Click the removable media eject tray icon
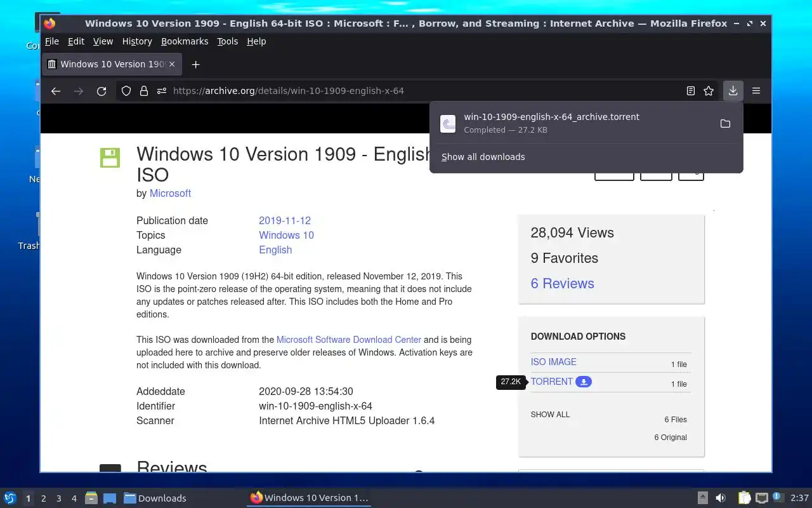This screenshot has height=508, width=812. [x=702, y=498]
